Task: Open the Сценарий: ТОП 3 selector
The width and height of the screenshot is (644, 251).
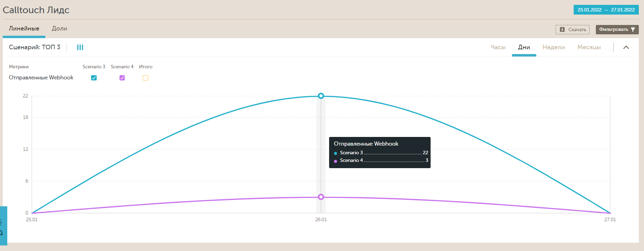Action: tap(35, 47)
